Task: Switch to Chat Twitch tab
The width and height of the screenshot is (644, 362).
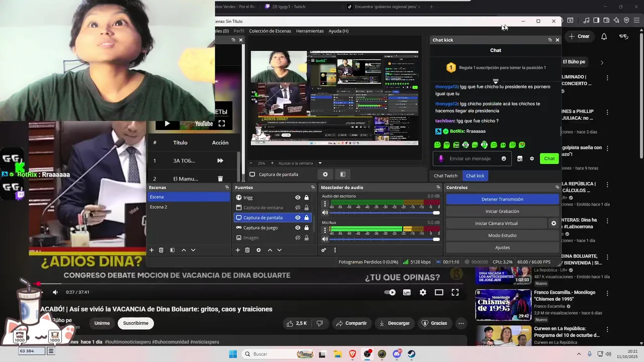Action: [446, 175]
